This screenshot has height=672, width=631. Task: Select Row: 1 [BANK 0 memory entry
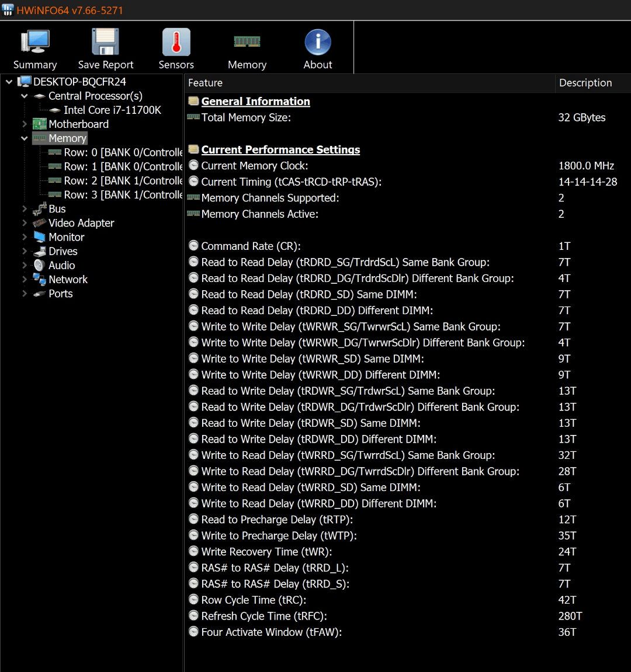click(x=123, y=166)
